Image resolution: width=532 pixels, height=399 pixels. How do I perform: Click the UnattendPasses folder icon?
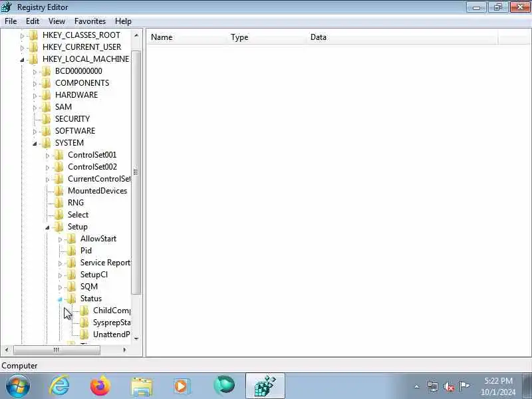point(84,334)
